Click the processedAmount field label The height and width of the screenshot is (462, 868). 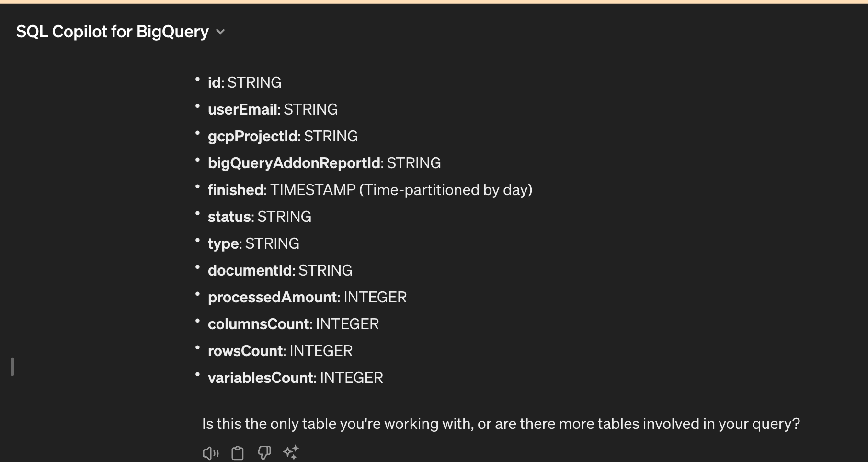tap(272, 298)
